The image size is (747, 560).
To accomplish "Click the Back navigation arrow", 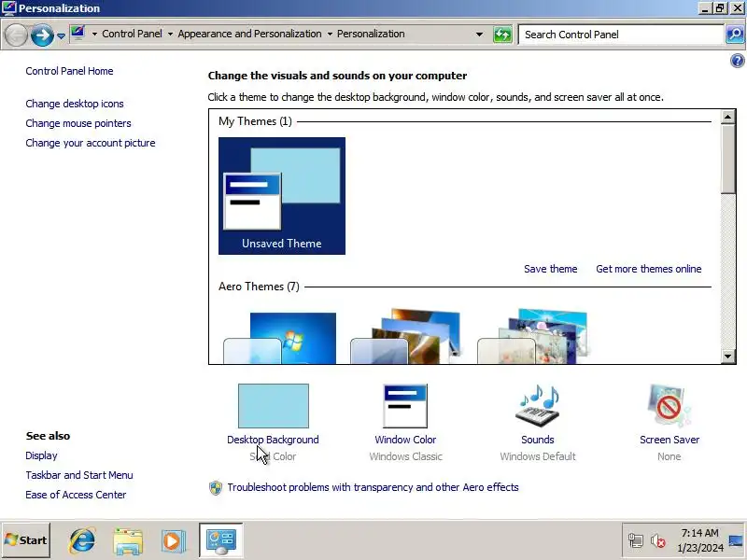I will click(x=16, y=35).
